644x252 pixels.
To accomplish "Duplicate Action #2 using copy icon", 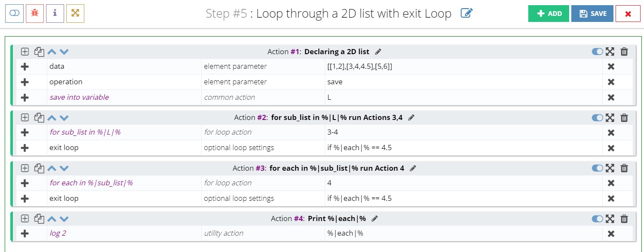I will click(39, 118).
